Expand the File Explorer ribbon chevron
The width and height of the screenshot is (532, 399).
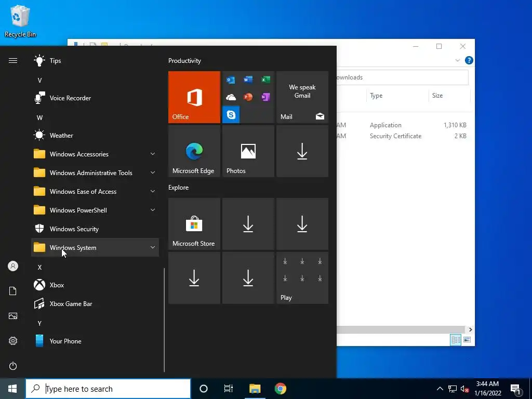pos(457,60)
